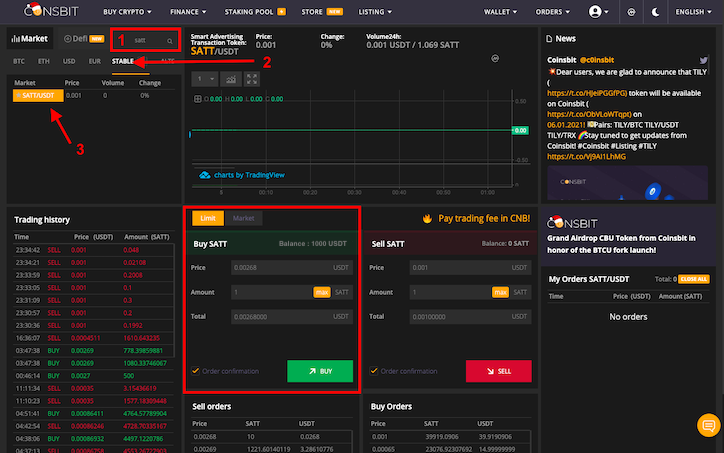Screen dimensions: 724x453
Task: Select the STABLE market tab
Action: 123,61
